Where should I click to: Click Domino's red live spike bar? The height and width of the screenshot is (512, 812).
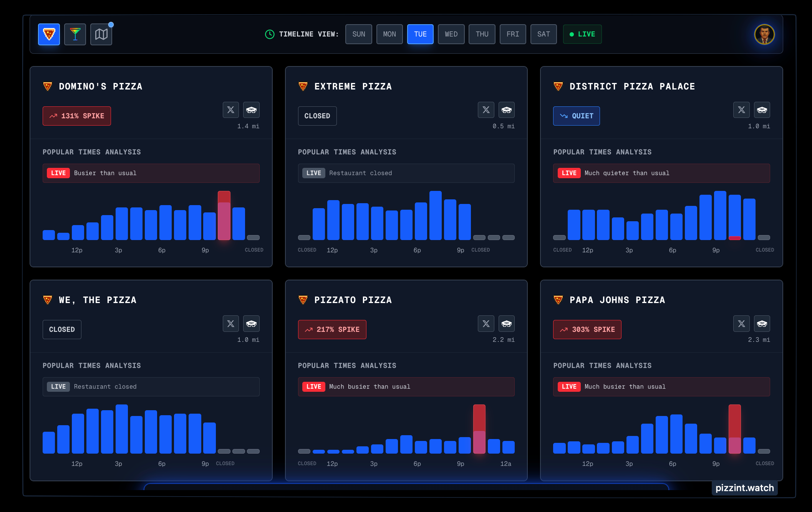pos(224,215)
